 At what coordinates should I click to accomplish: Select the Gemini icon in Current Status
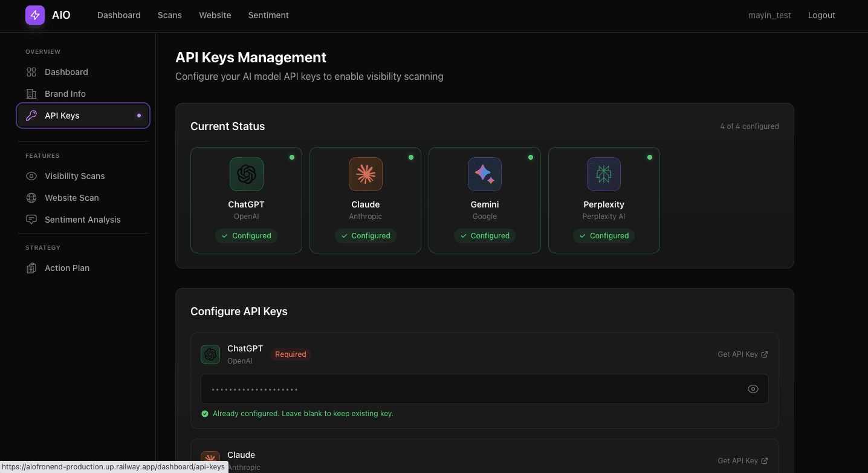pyautogui.click(x=484, y=174)
